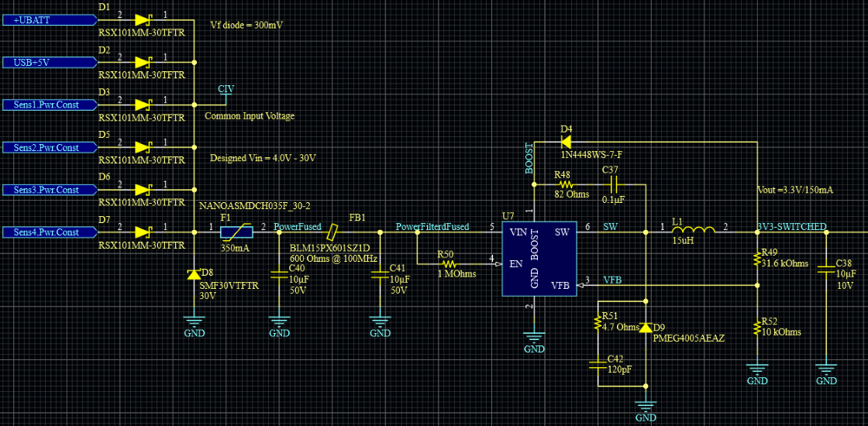The image size is (868, 426).
Task: Select resistor R49 symbol
Action: tap(756, 260)
